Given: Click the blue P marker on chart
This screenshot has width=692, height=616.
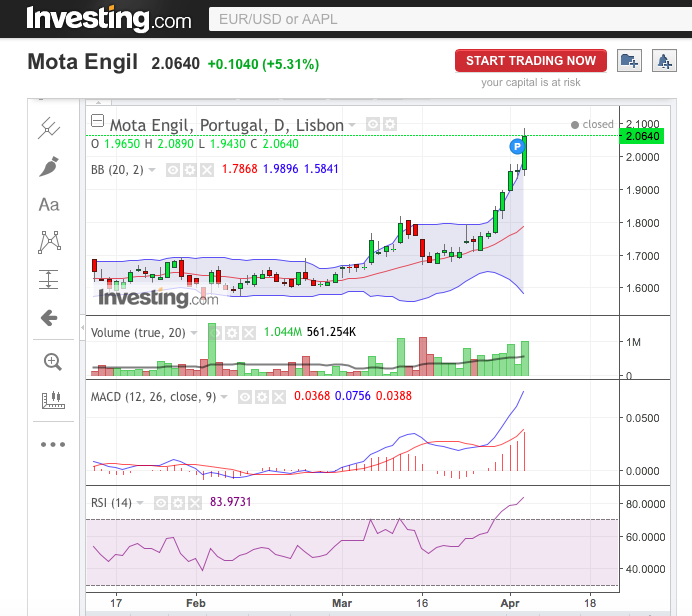Looking at the screenshot, I should (516, 146).
